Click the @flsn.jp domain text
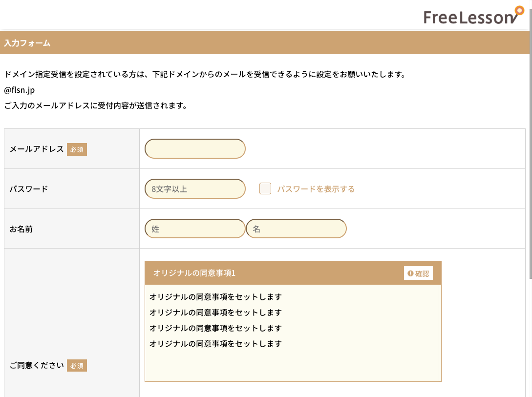532x397 pixels. (20, 90)
